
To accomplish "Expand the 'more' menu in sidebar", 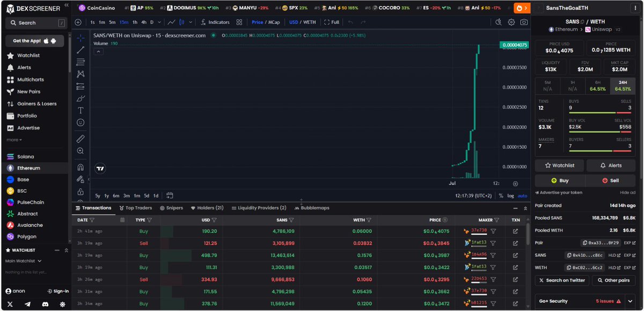I will point(14,140).
